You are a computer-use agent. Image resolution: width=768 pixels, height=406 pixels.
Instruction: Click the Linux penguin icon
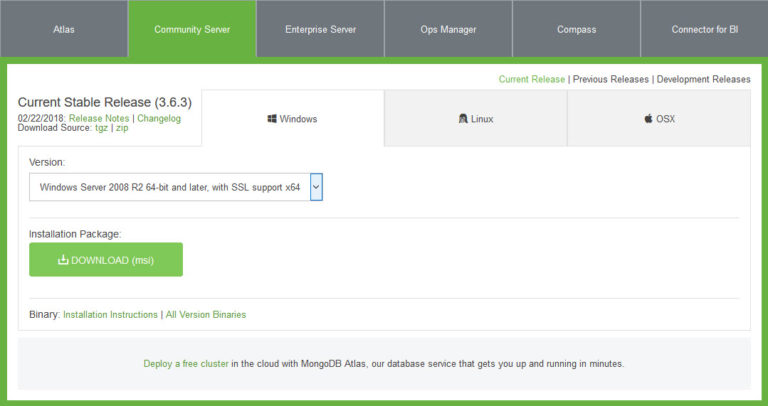pos(462,119)
